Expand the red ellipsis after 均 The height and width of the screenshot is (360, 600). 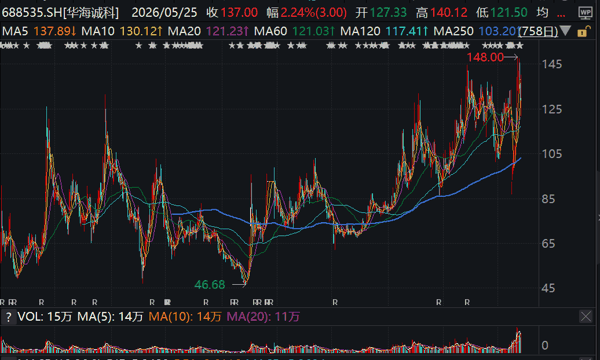(x=561, y=14)
